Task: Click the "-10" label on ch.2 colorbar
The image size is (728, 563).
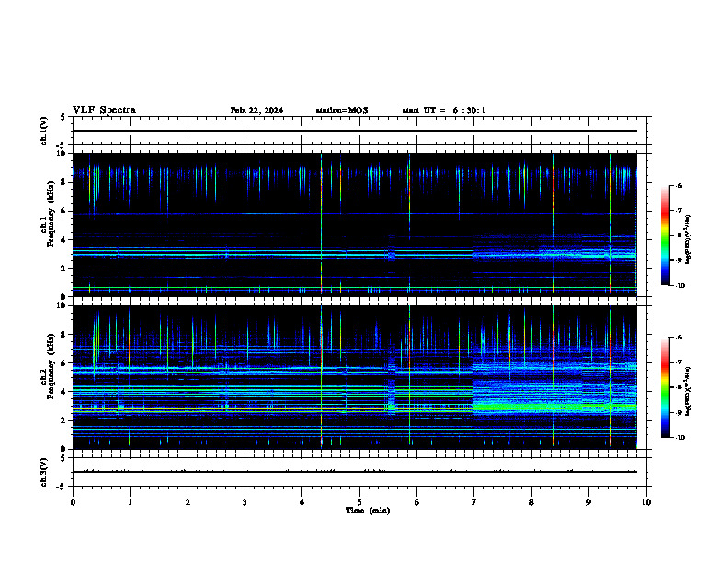Action: click(x=679, y=438)
